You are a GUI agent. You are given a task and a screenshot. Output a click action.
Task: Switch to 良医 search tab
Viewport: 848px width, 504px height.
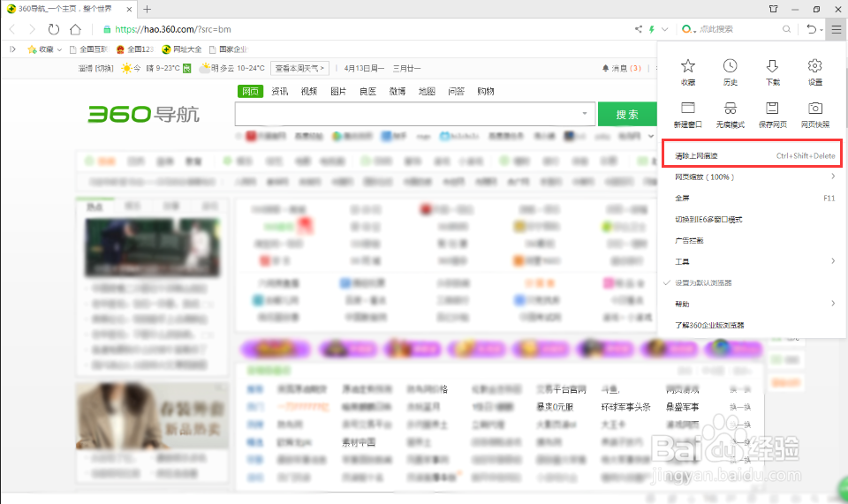[x=367, y=91]
